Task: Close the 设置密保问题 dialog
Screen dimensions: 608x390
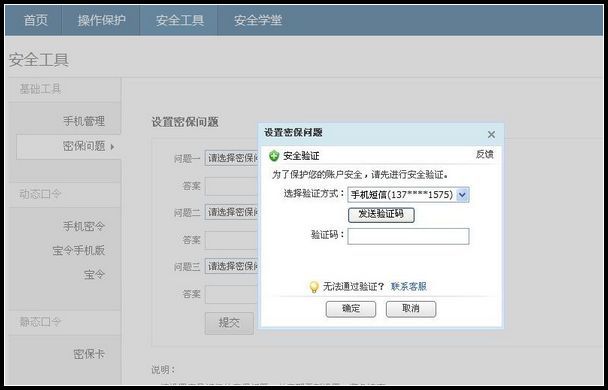Action: coord(491,135)
